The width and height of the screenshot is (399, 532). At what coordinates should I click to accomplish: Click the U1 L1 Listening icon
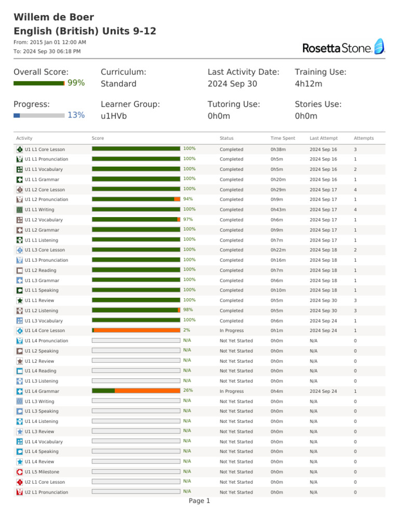click(19, 241)
